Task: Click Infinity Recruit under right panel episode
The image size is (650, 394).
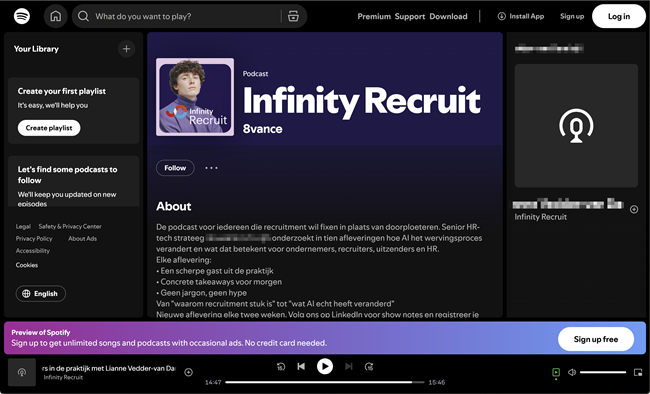Action: [x=541, y=217]
